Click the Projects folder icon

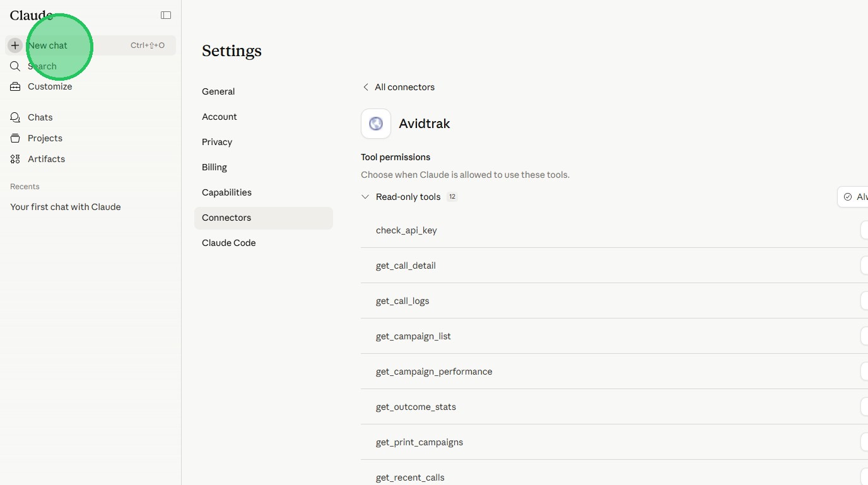(15, 138)
